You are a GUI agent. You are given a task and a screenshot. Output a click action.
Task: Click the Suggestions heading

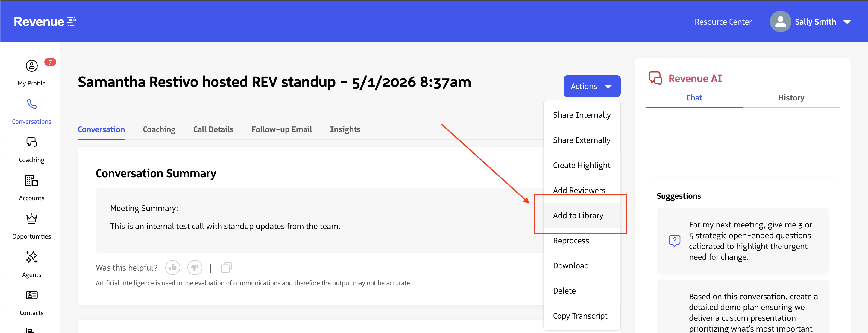(x=679, y=196)
